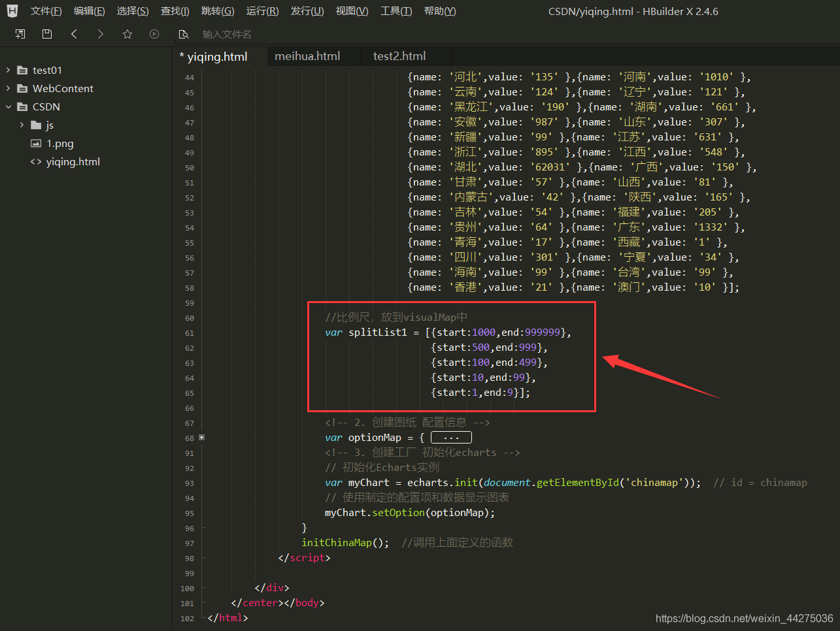Click the filename search input field
This screenshot has width=840, height=631.
coord(227,34)
